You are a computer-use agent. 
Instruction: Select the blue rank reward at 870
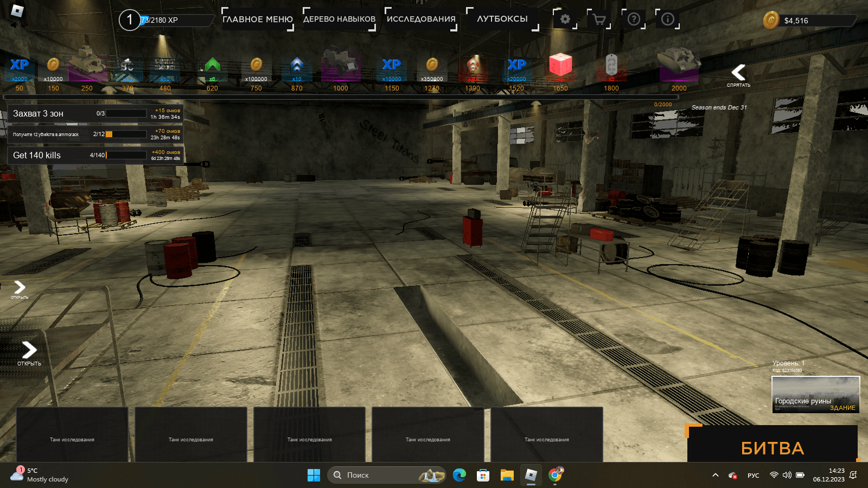(297, 69)
